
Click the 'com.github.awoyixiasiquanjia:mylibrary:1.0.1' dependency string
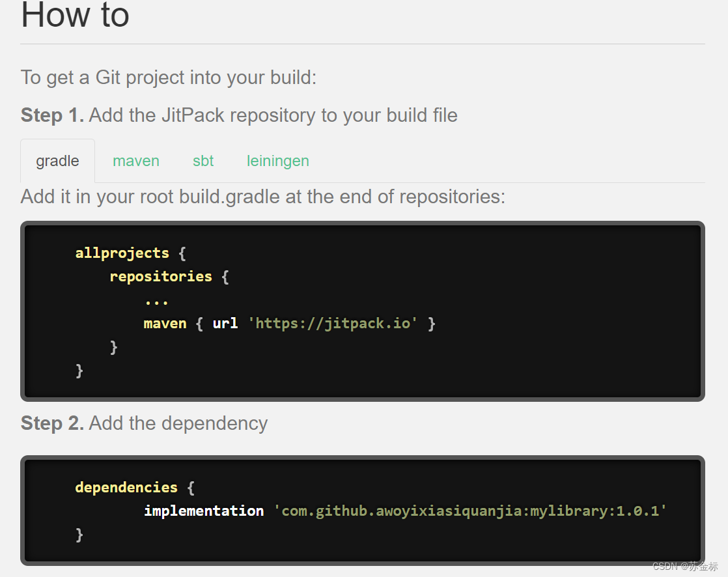470,511
